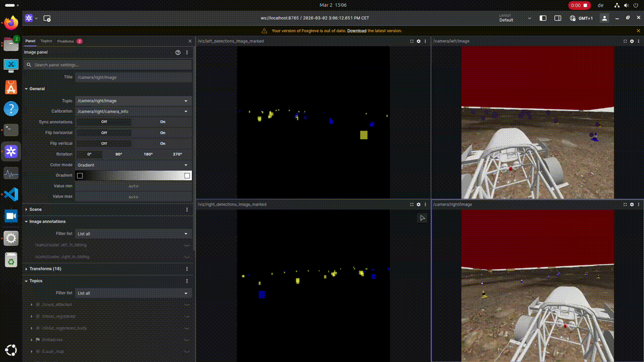Viewport: 644px width, 362px height.
Task: Close the left settings sidebar
Action: tap(190, 41)
